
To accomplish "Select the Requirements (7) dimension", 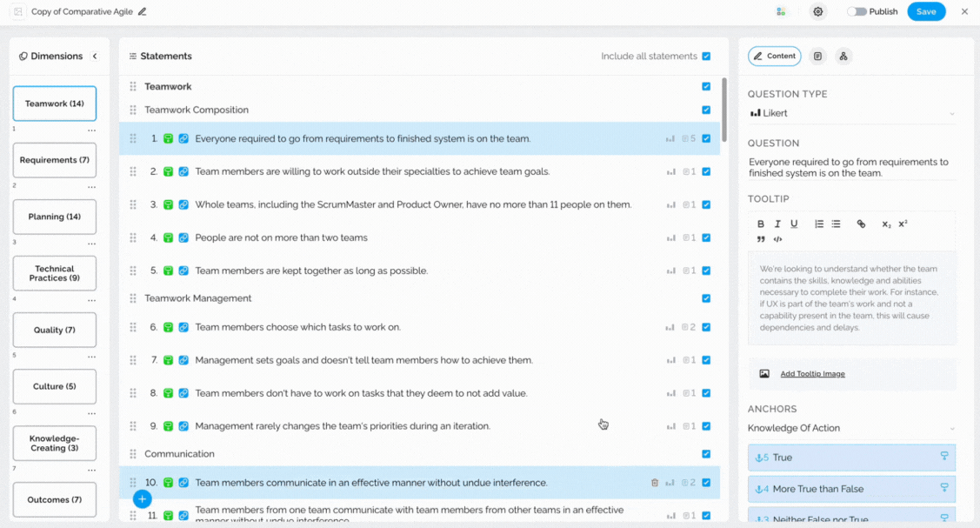I will [55, 160].
